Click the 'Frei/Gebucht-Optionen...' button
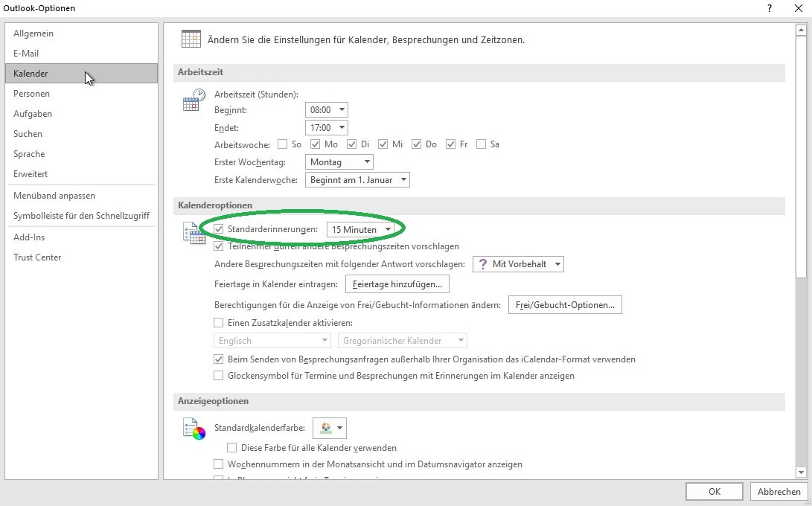 pos(565,305)
